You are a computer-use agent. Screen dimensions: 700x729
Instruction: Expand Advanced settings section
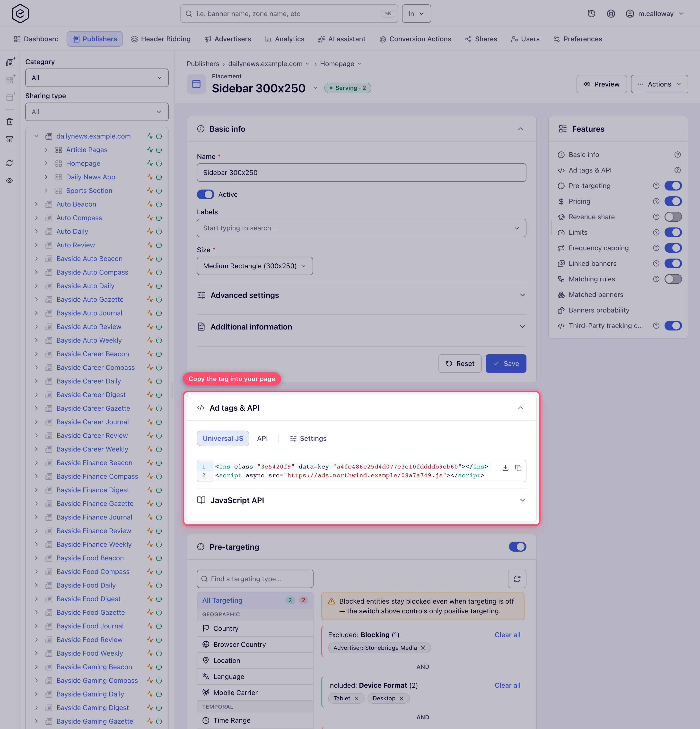point(361,295)
